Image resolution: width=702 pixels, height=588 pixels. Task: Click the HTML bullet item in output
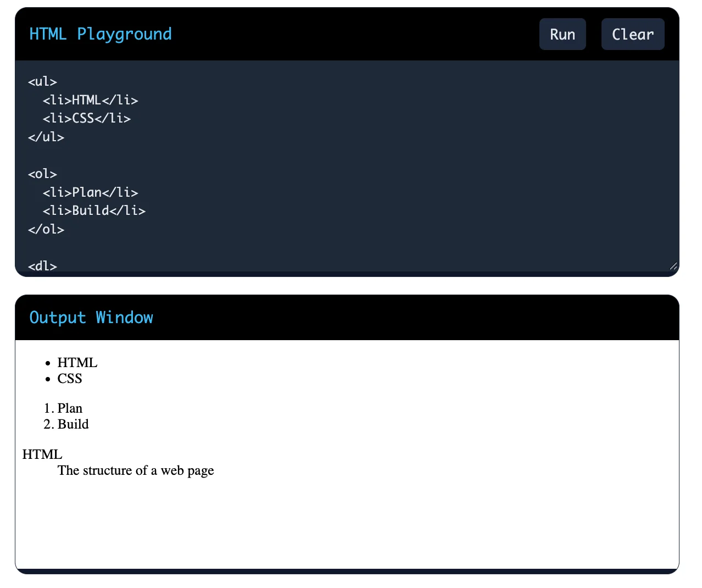coord(77,363)
